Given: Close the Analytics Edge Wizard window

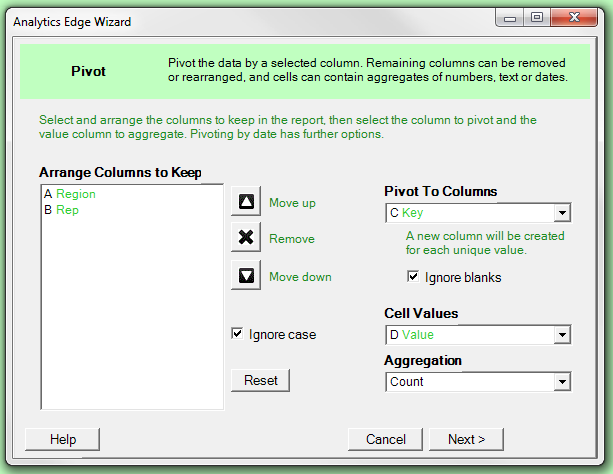Looking at the screenshot, I should (x=574, y=18).
